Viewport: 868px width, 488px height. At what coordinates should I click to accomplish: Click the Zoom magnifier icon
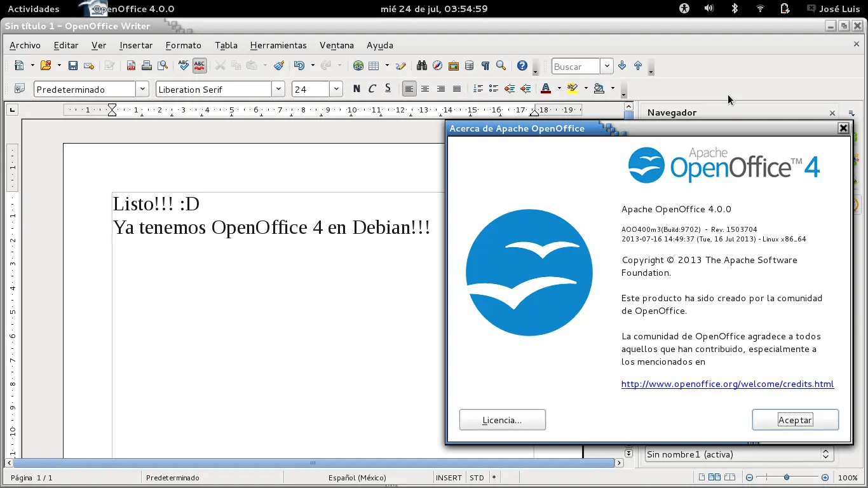[501, 65]
